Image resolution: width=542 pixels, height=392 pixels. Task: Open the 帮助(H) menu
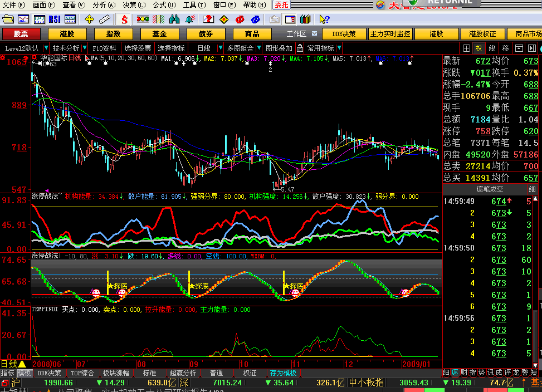point(255,5)
